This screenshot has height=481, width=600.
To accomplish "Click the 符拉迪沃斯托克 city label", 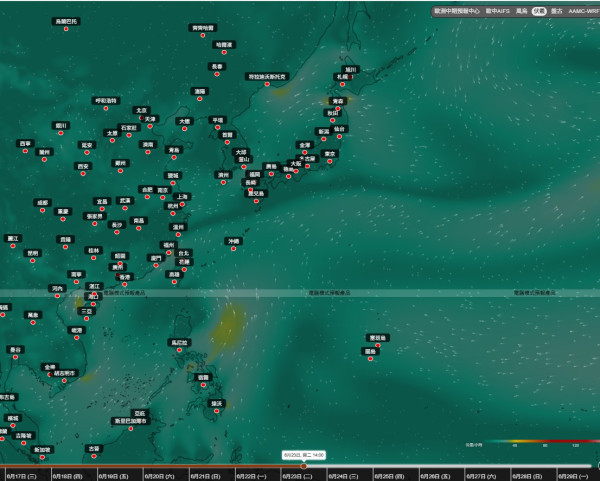I will pos(267,77).
